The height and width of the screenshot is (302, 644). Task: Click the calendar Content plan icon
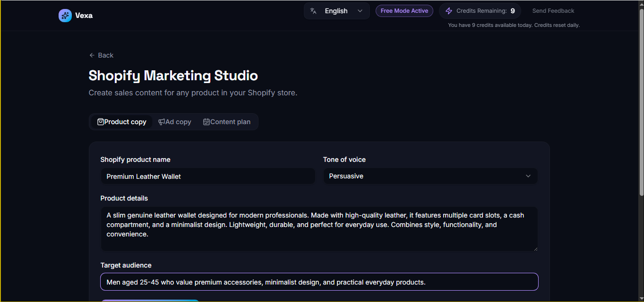(x=206, y=122)
